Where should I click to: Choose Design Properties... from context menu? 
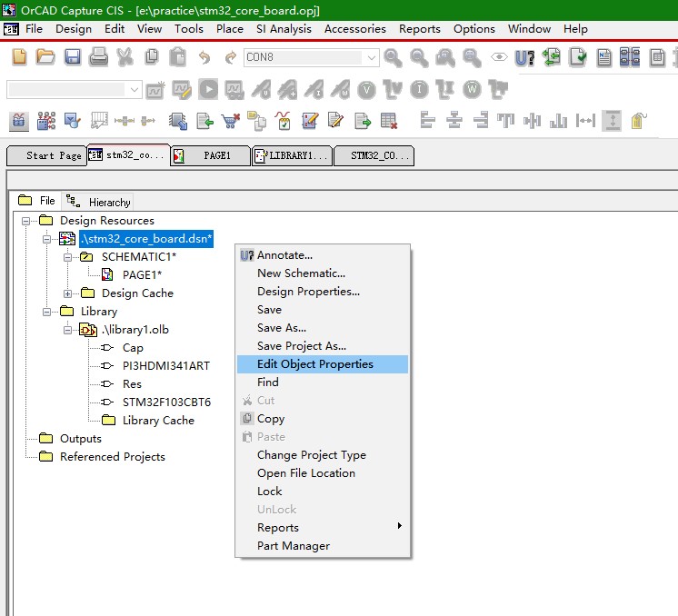(323, 292)
